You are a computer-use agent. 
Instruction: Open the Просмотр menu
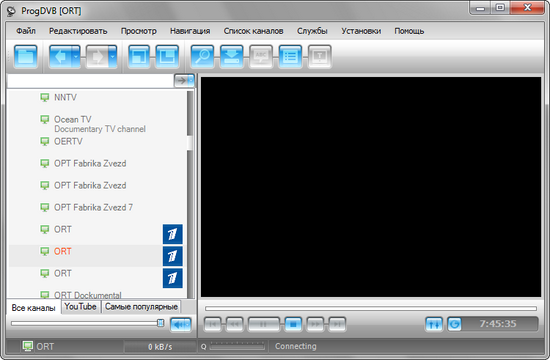point(139,31)
